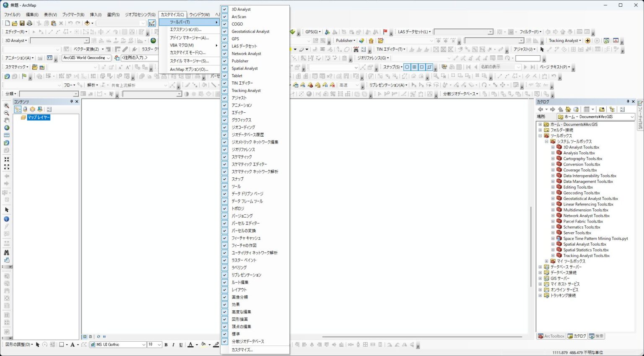644x356 pixels.
Task: Expand the Analysis Tools.tbx tree node
Action: tap(553, 153)
